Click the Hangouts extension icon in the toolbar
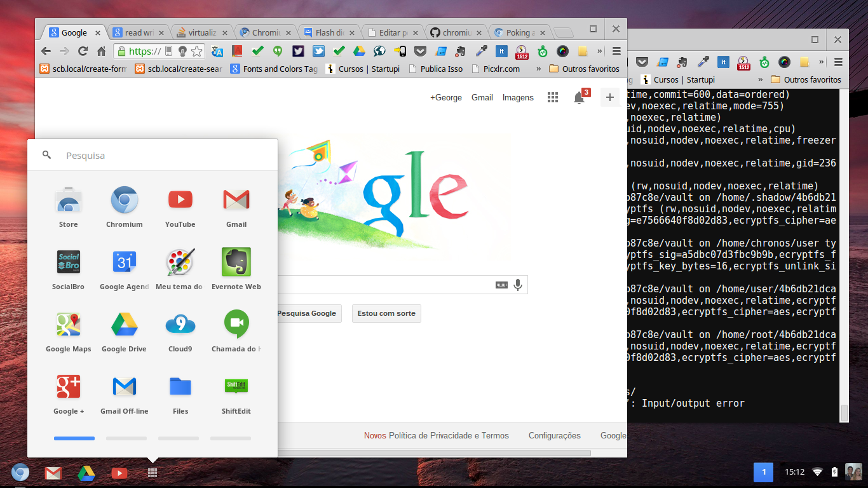Viewport: 868px width, 488px height. (278, 51)
